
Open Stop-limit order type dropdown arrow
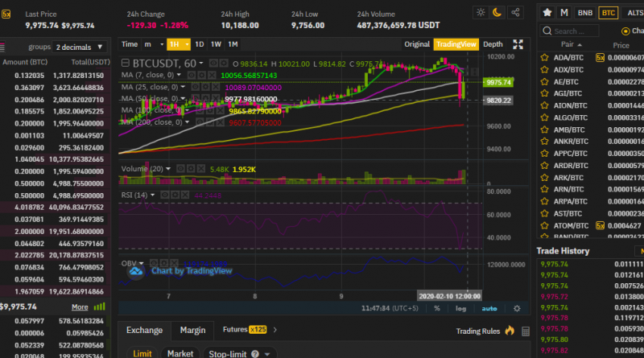(x=267, y=354)
